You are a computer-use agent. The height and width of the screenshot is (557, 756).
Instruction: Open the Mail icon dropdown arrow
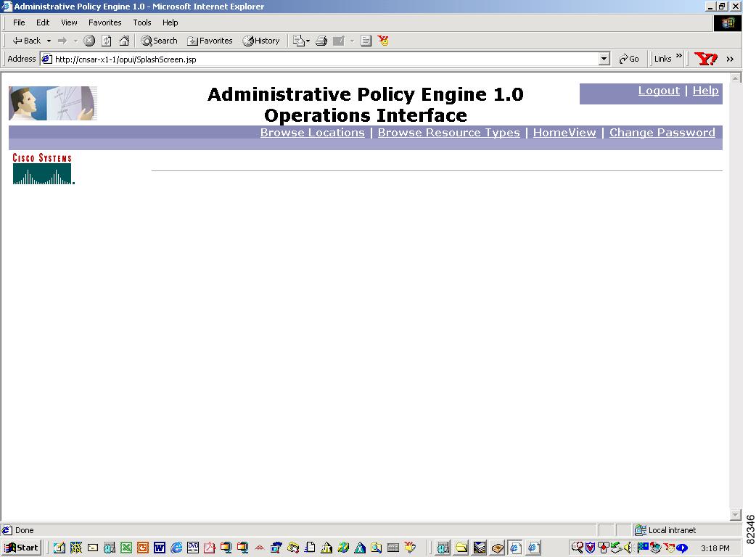(x=308, y=41)
